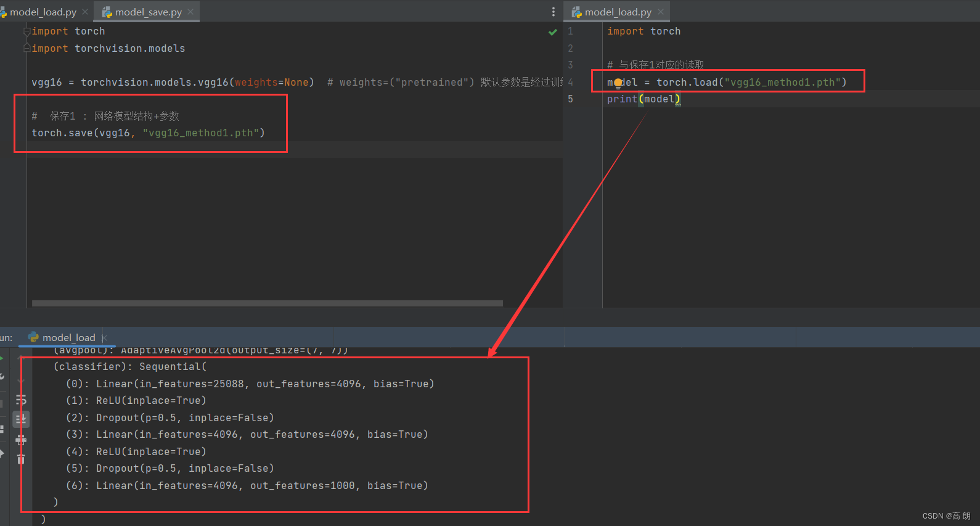Click line number 5 in right gutter
980x526 pixels.
coord(570,99)
